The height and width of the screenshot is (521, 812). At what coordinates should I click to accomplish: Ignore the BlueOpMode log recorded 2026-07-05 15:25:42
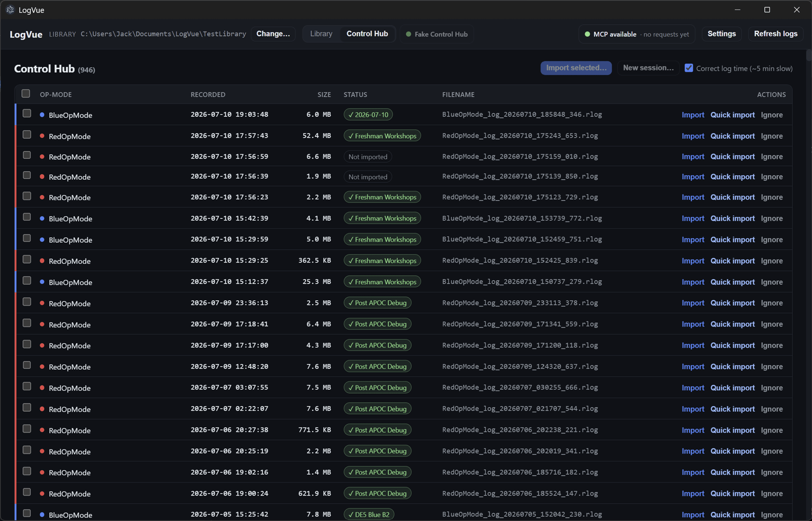(771, 514)
